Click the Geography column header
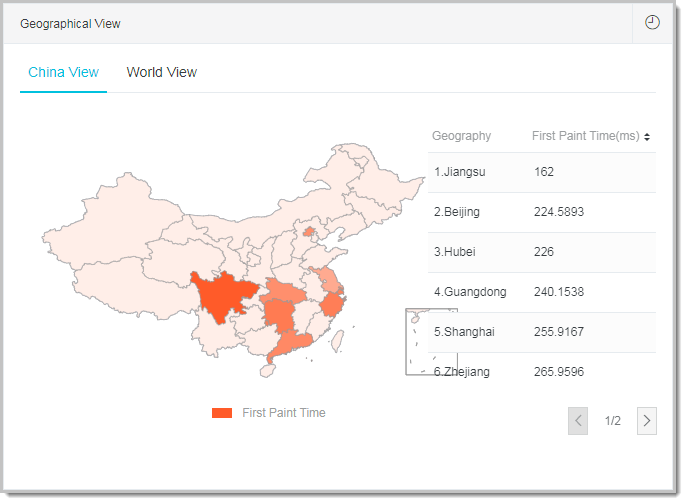The image size is (686, 503). tap(461, 136)
